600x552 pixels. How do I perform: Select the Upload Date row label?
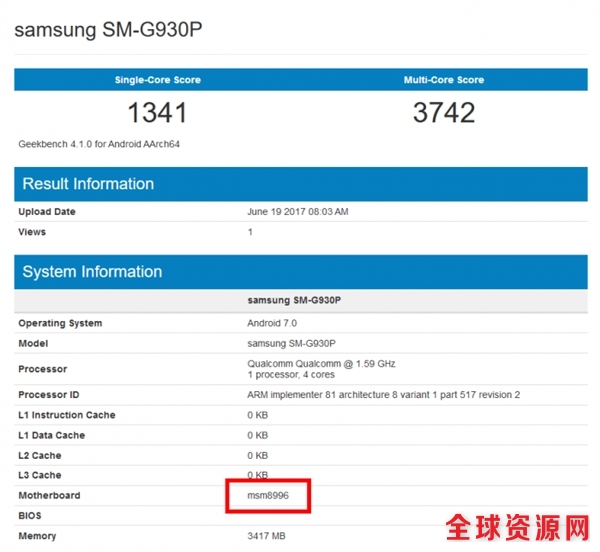click(47, 212)
